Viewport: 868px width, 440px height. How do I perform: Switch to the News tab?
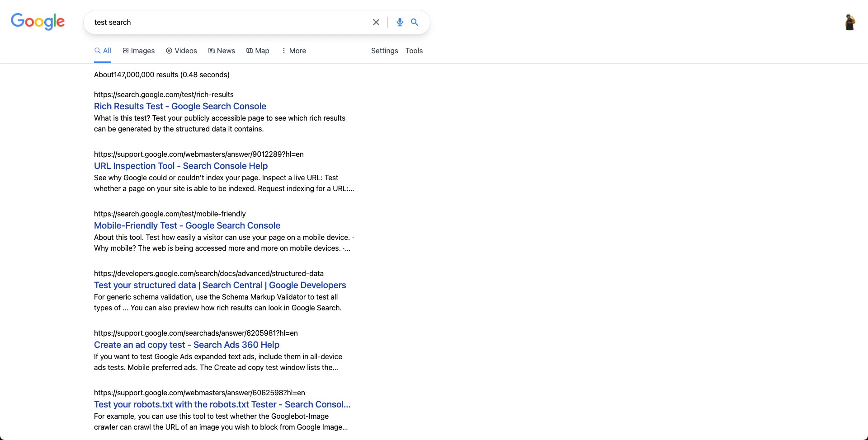222,51
